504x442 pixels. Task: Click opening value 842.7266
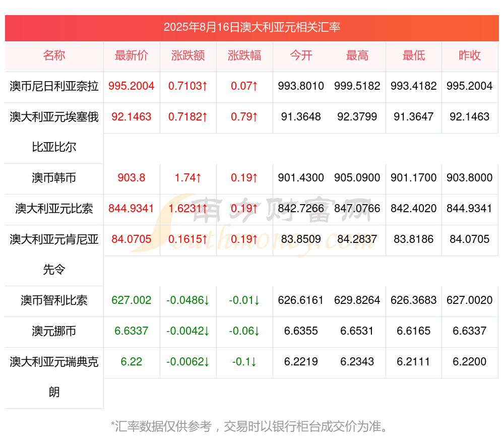pos(301,208)
